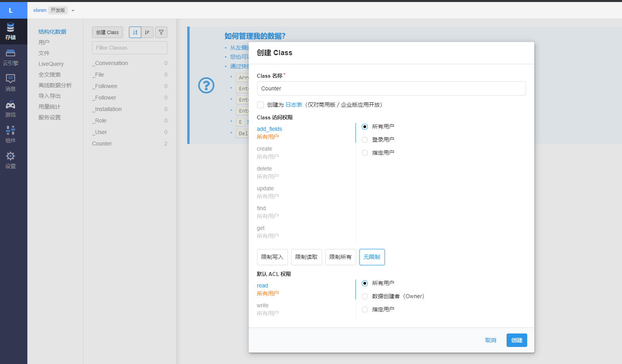Click the Class 名称 input field
The width and height of the screenshot is (622, 364).
[x=391, y=88]
